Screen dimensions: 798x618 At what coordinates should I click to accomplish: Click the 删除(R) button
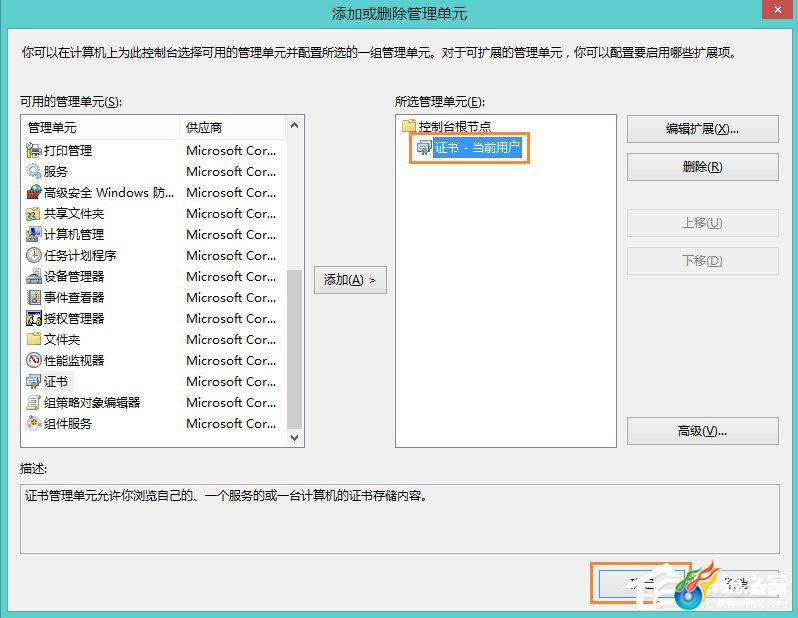pos(702,167)
